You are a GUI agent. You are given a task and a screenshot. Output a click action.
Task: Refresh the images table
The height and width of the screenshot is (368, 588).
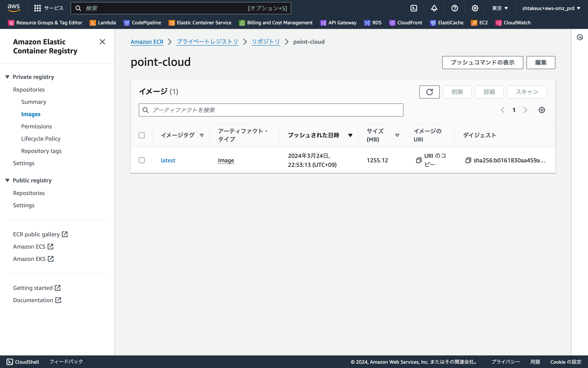tap(429, 92)
